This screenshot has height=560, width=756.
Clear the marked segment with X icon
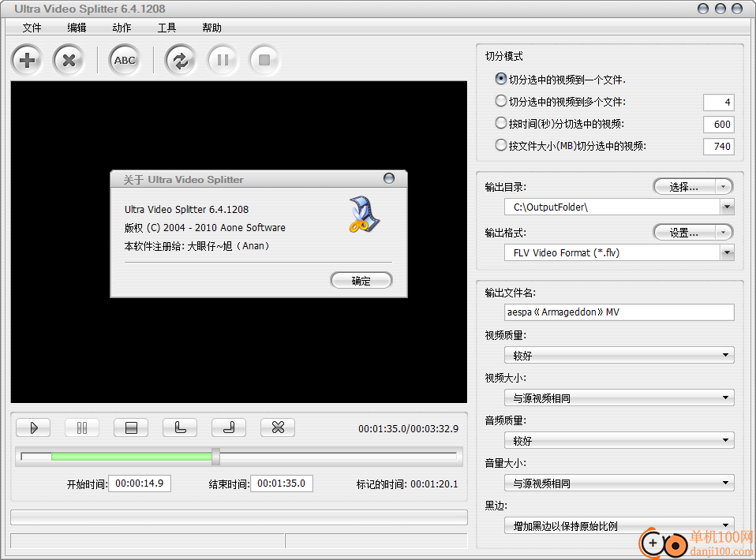click(278, 427)
